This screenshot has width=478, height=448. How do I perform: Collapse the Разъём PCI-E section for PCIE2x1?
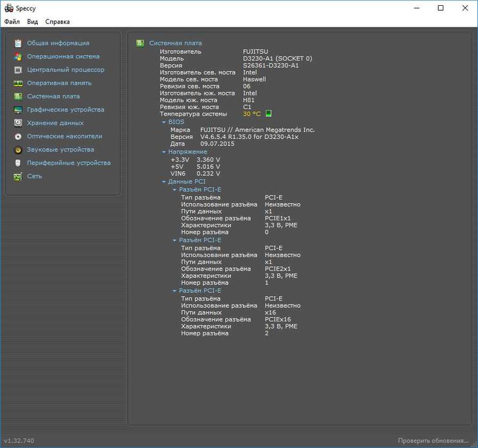tap(175, 240)
